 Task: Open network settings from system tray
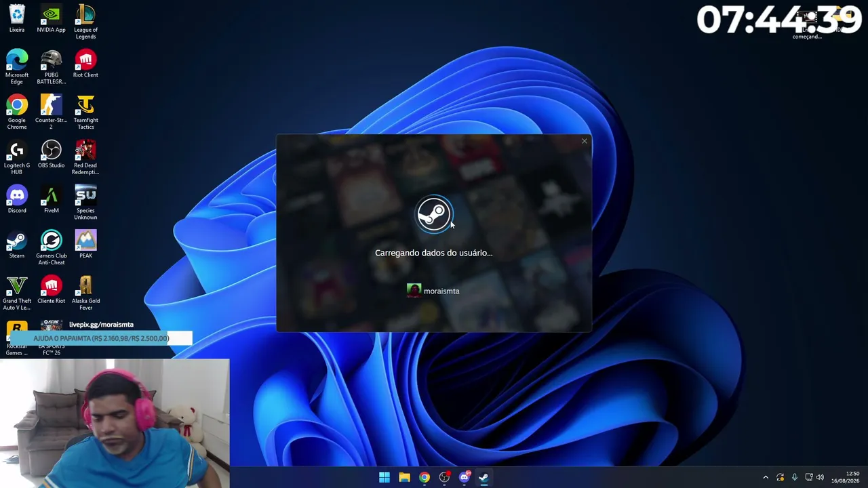(x=808, y=477)
